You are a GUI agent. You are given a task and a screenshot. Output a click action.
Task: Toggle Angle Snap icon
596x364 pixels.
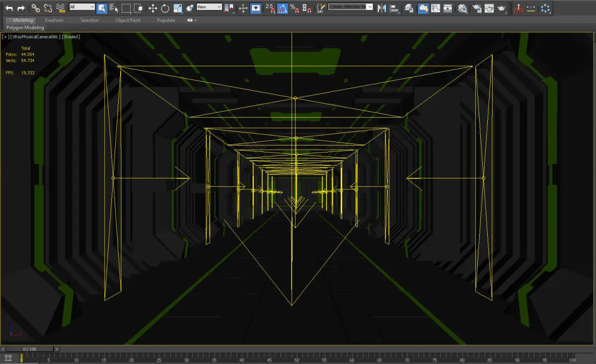click(x=282, y=8)
